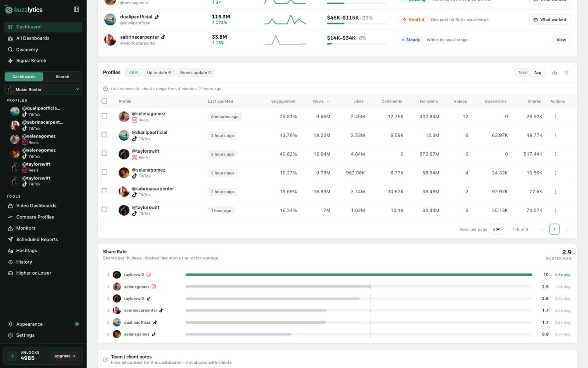Expand the Music Roster dropdown
Image resolution: width=588 pixels, height=368 pixels.
click(43, 89)
